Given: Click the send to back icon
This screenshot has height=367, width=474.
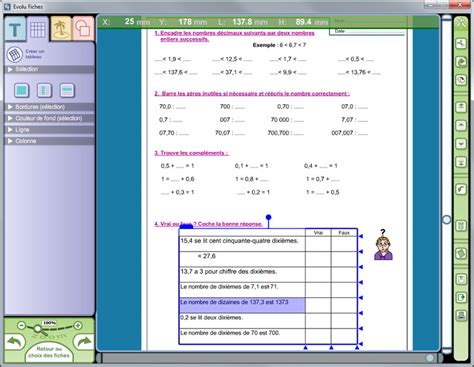Looking at the screenshot, I should (461, 162).
